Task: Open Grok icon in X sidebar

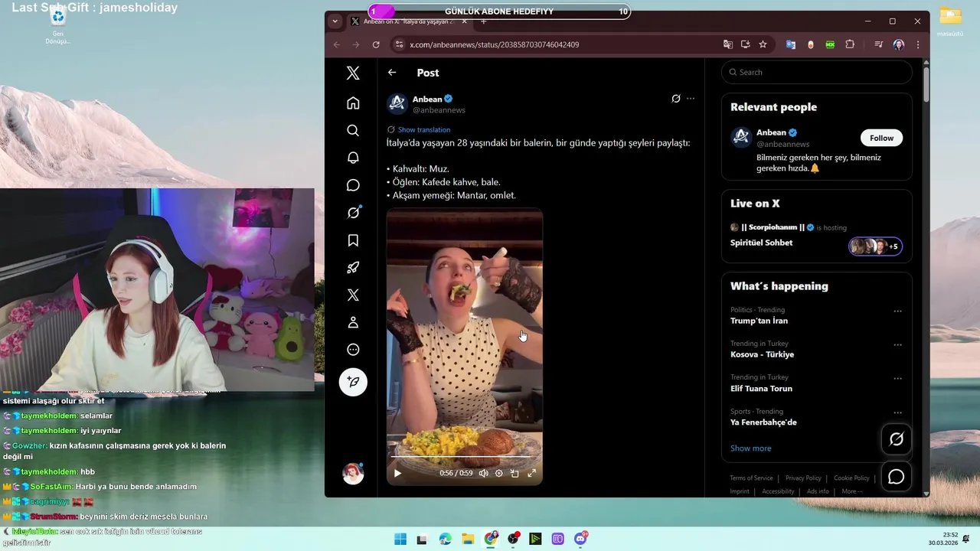Action: [x=353, y=213]
